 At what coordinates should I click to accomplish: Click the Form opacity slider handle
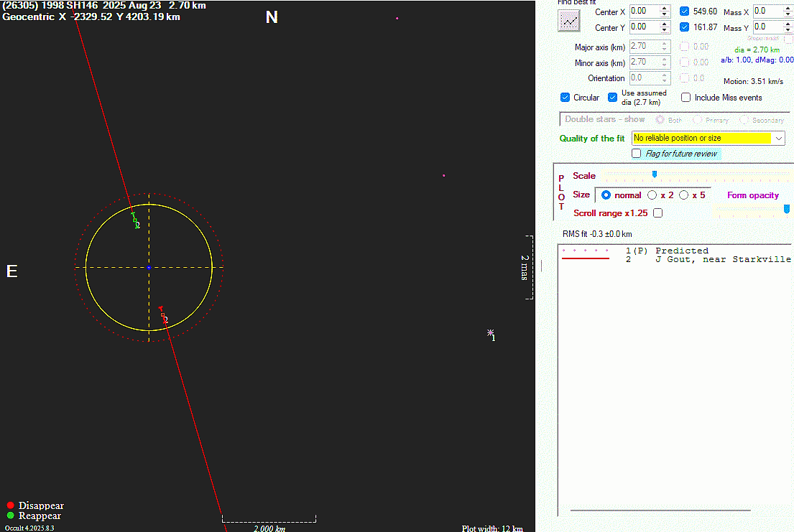click(786, 208)
